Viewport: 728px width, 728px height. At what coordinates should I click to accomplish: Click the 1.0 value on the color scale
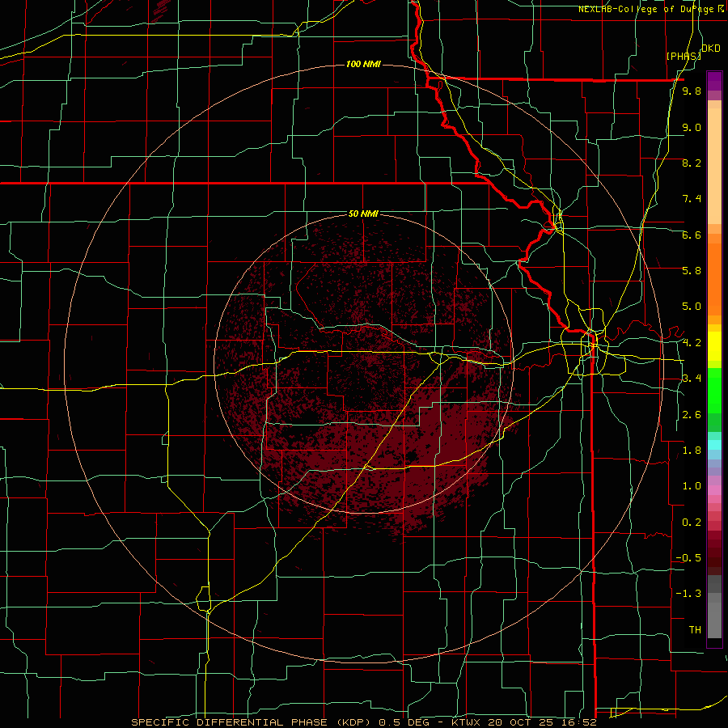pyautogui.click(x=692, y=486)
